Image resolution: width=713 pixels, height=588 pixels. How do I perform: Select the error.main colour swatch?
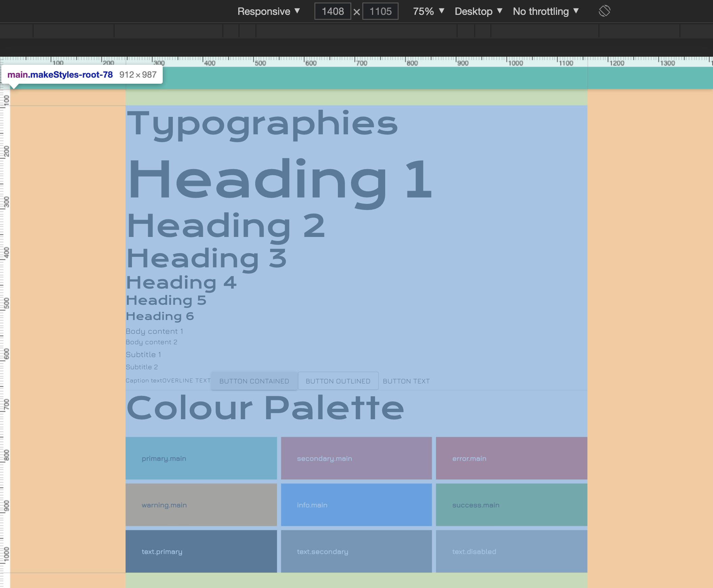coord(511,458)
